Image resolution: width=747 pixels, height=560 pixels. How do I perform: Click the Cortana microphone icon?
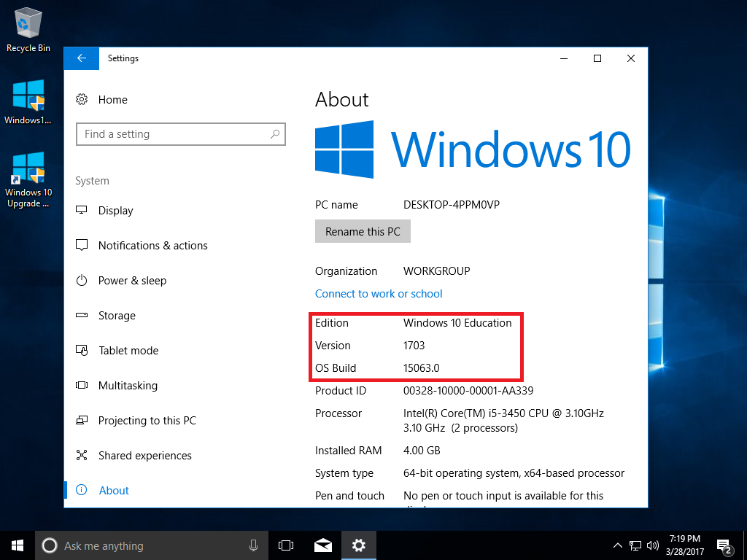click(x=253, y=545)
